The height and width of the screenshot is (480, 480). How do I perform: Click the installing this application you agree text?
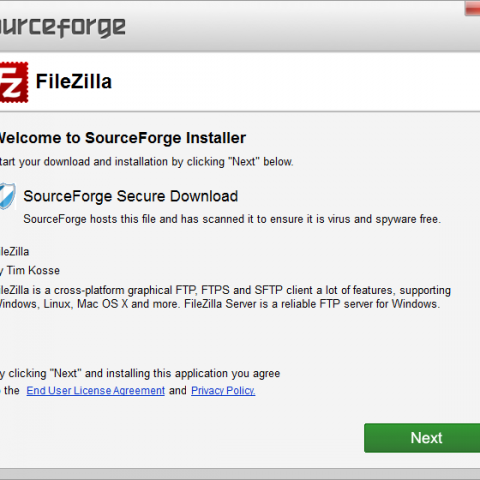pos(140,373)
